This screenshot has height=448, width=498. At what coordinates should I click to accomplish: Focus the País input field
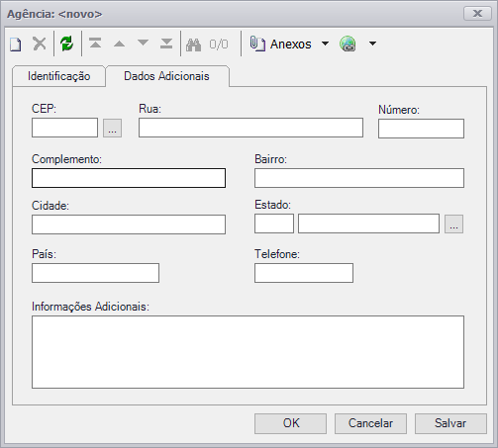[x=95, y=273]
